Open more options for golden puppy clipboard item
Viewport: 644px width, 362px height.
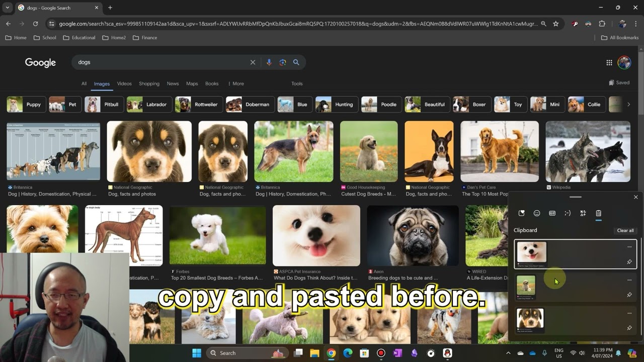tap(629, 280)
